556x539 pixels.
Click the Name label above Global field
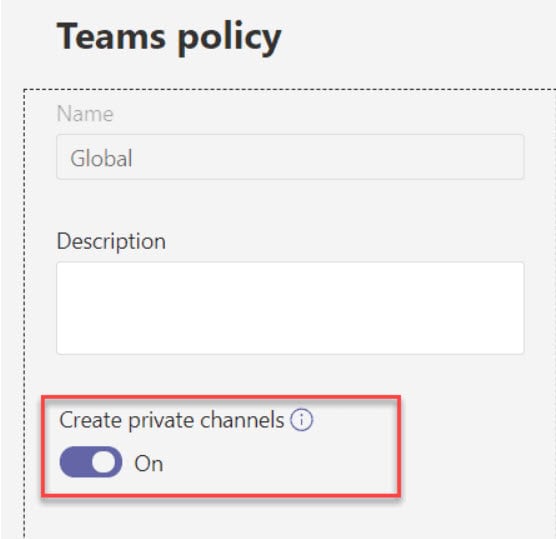coord(85,114)
